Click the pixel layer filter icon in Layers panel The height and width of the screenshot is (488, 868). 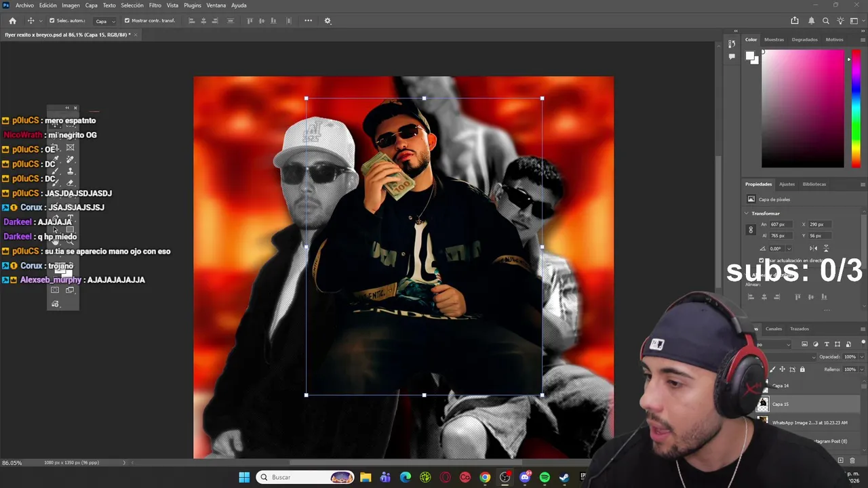[x=804, y=344]
